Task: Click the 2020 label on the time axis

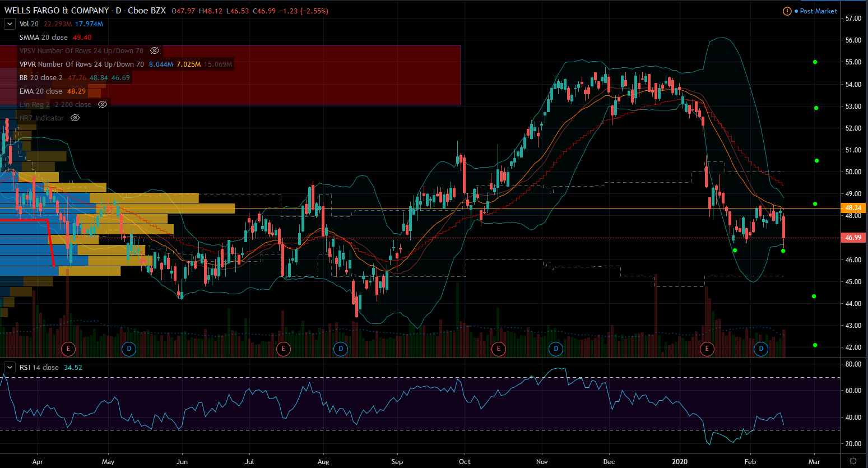Action: [x=680, y=462]
